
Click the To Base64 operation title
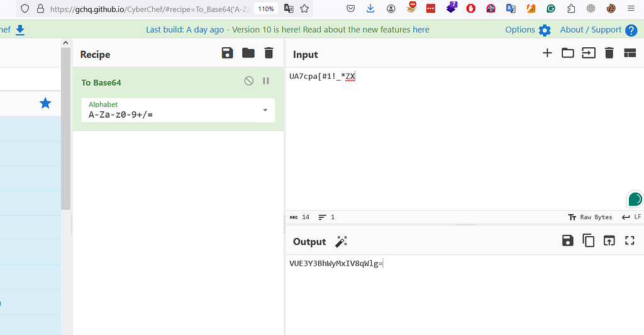point(101,82)
